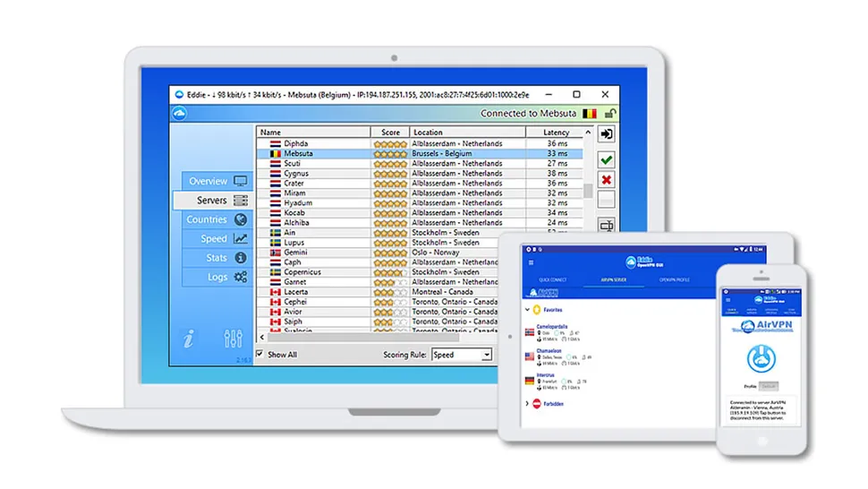
Task: Click the server list scroll-up arrow
Action: pos(588,133)
